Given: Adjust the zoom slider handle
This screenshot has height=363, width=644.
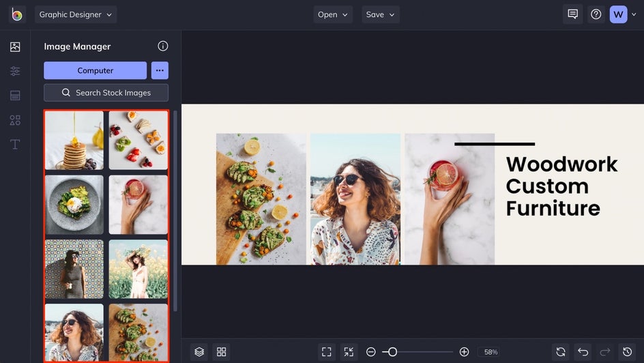Looking at the screenshot, I should [x=393, y=352].
